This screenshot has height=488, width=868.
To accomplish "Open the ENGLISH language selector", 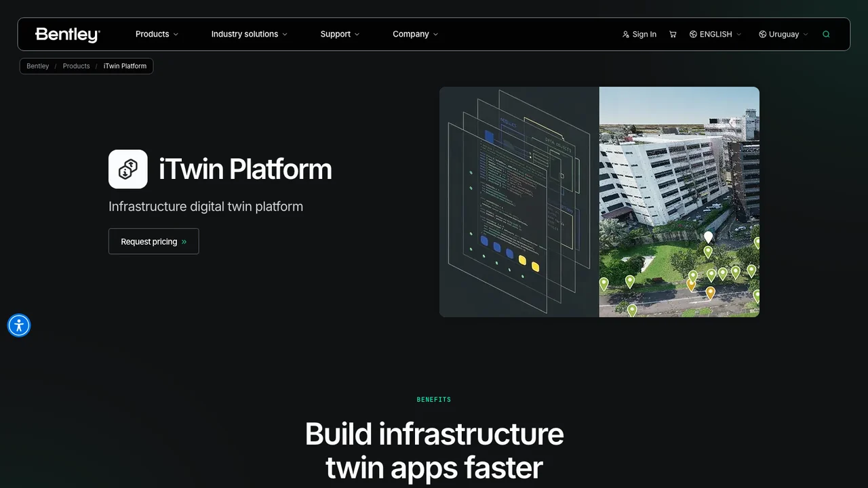I will 715,34.
